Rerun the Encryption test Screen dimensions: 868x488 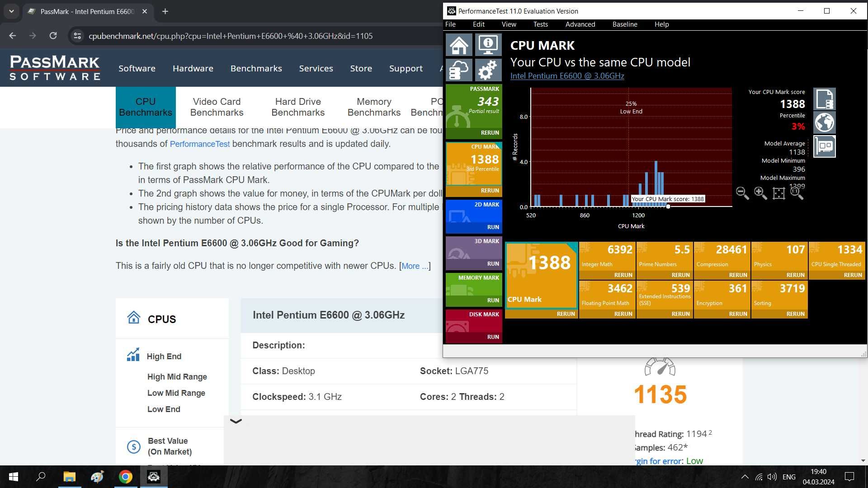[738, 314]
